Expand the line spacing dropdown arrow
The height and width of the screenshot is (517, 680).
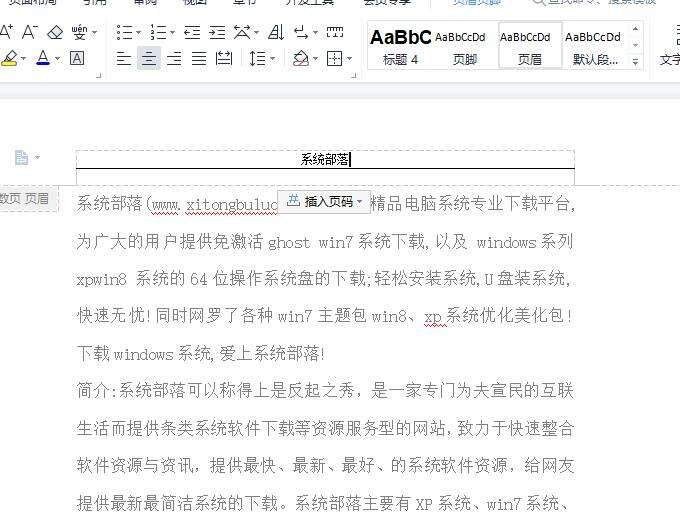pos(272,59)
